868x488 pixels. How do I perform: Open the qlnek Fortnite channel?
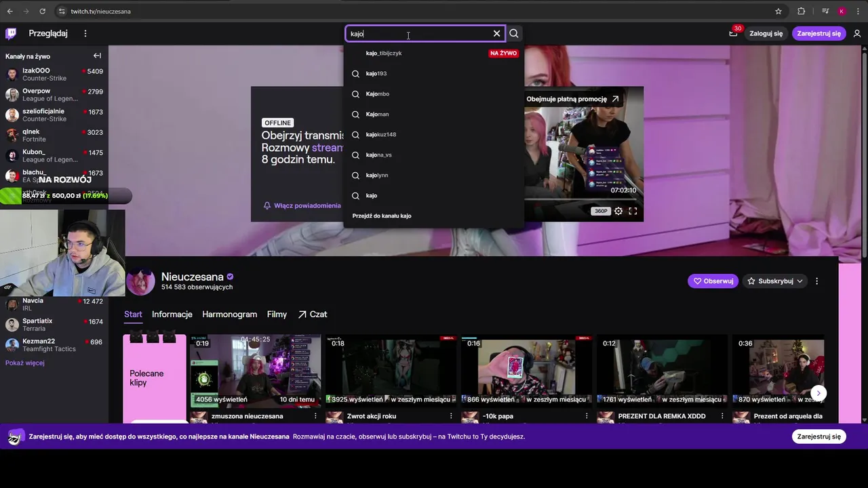pyautogui.click(x=54, y=135)
